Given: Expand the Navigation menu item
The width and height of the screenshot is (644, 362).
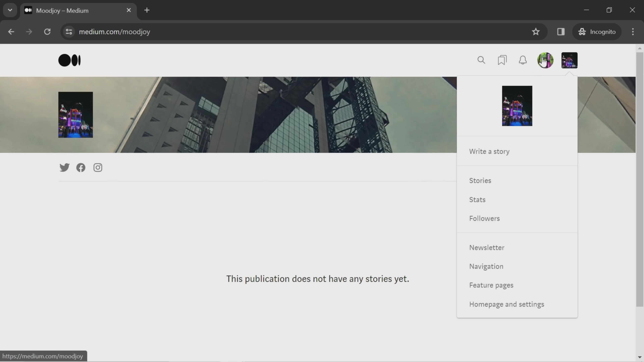Looking at the screenshot, I should tap(486, 266).
